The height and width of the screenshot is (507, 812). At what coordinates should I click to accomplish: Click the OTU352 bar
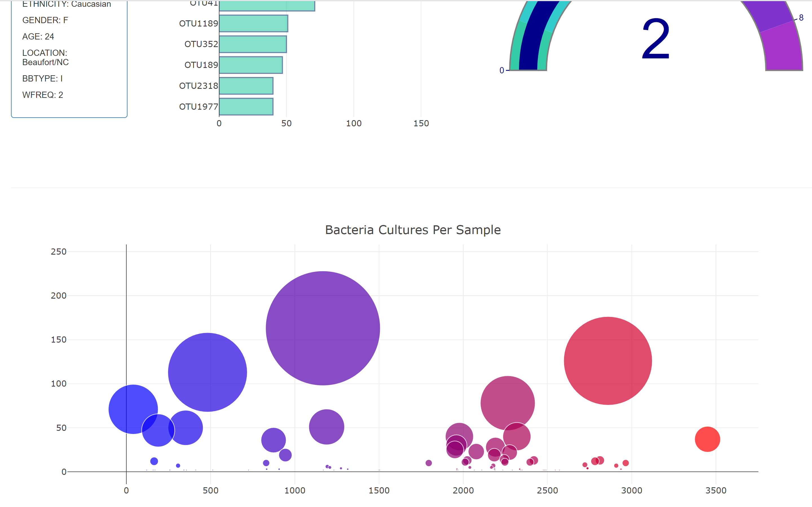click(252, 44)
